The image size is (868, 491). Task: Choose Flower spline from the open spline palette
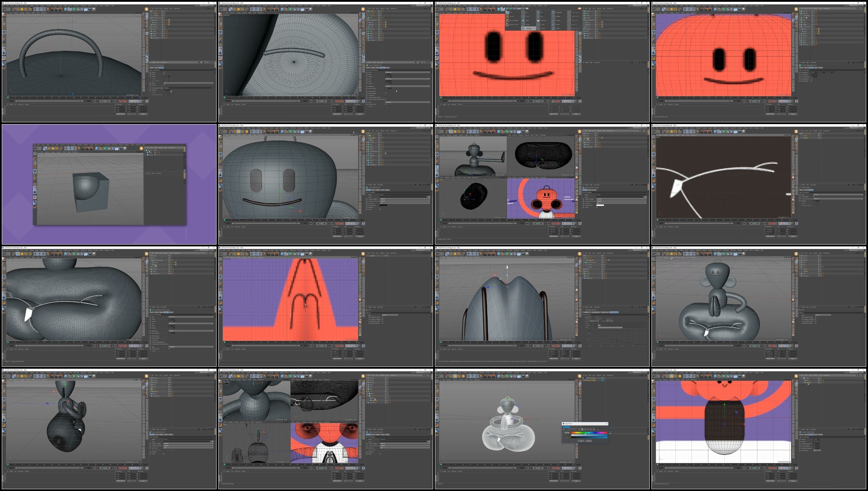pos(556,24)
